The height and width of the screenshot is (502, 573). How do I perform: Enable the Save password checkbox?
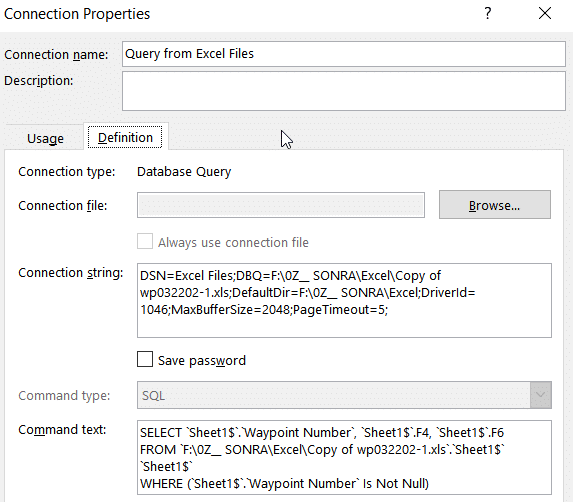click(x=145, y=359)
